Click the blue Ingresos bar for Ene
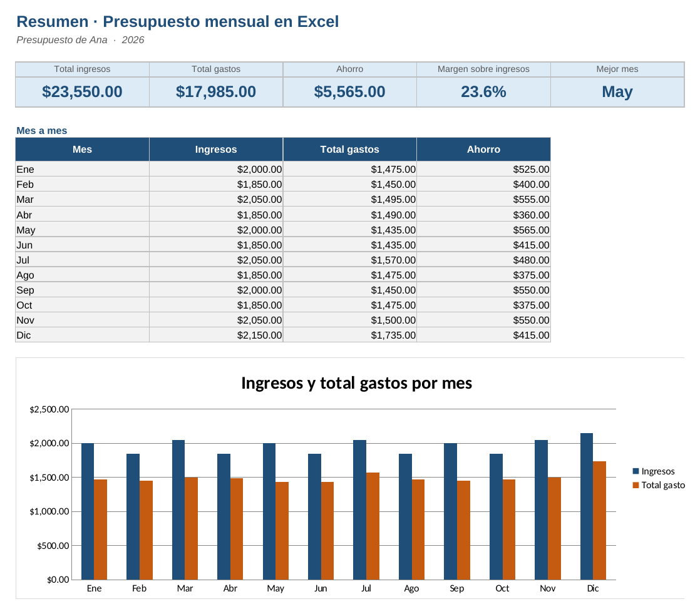 point(88,511)
